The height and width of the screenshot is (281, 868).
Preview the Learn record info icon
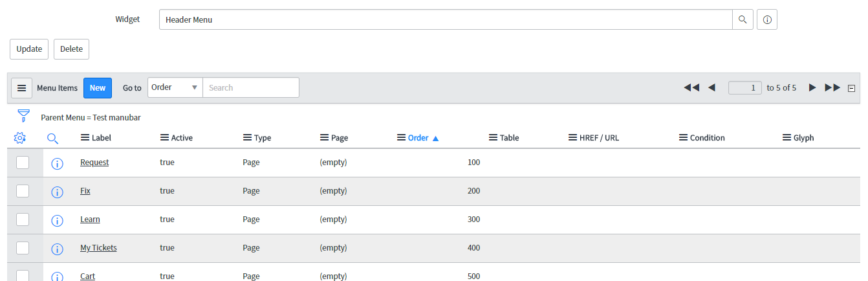57,220
